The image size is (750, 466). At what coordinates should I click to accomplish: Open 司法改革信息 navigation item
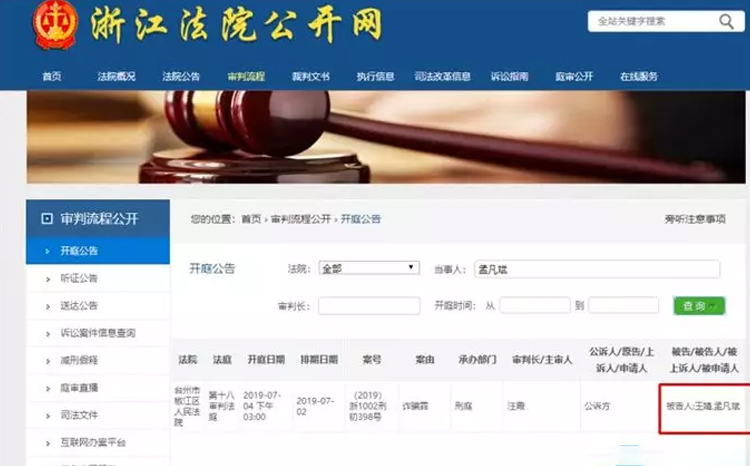pyautogui.click(x=442, y=76)
